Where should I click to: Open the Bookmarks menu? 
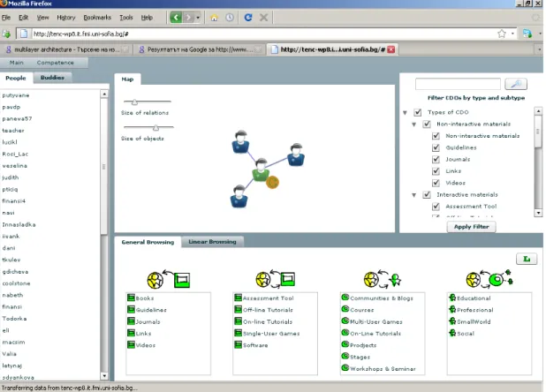[x=97, y=18]
